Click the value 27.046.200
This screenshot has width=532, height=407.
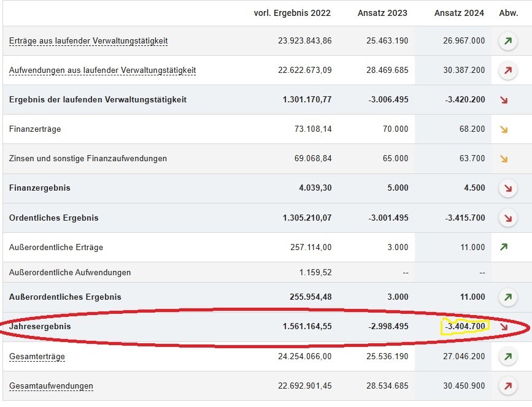point(464,357)
